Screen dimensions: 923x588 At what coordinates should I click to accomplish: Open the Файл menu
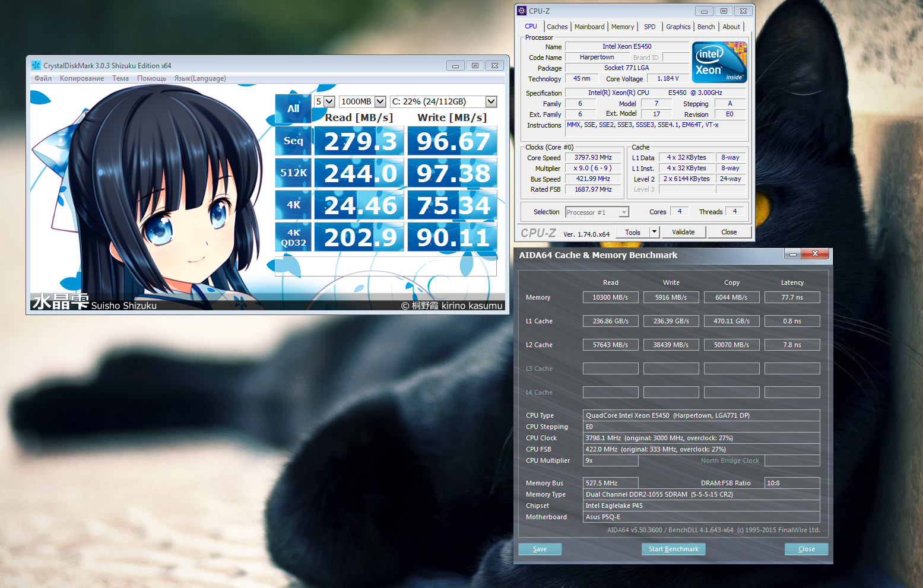coord(43,78)
